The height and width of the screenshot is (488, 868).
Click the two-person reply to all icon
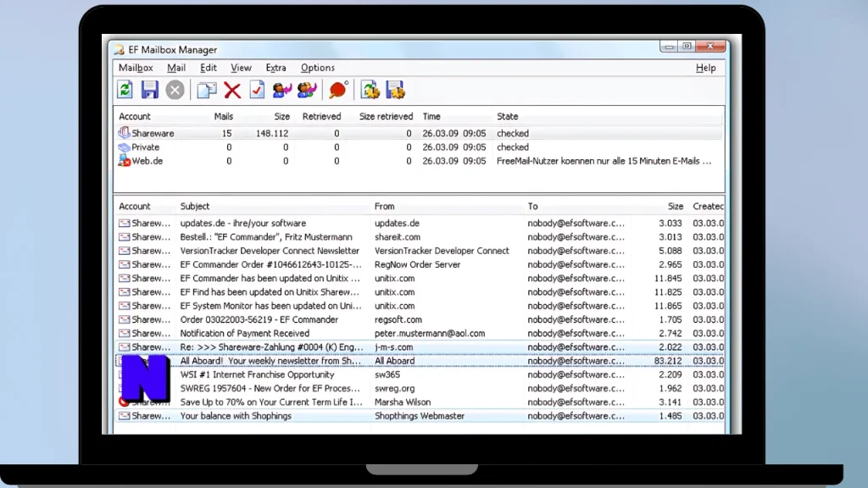click(307, 90)
